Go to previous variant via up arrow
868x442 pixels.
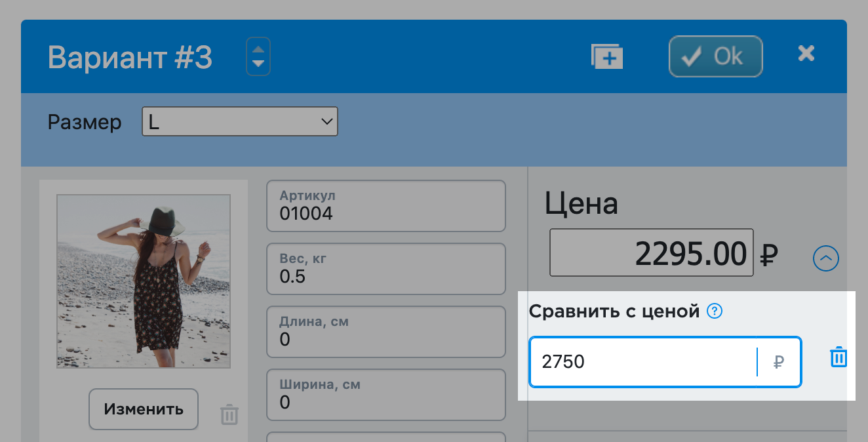(x=258, y=49)
